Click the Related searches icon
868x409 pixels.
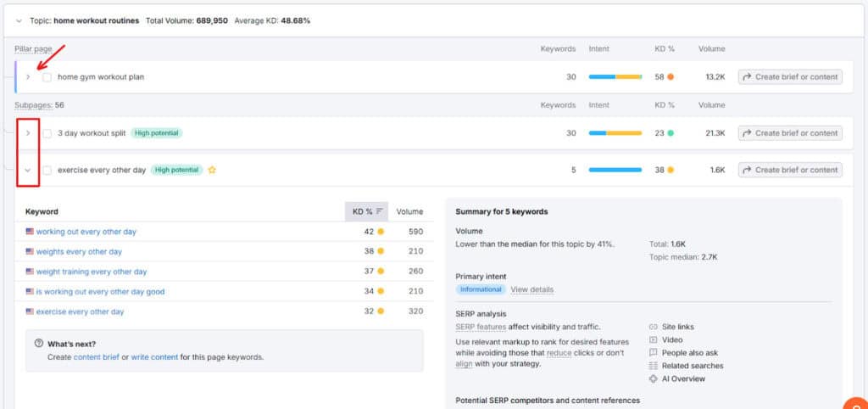tap(654, 366)
